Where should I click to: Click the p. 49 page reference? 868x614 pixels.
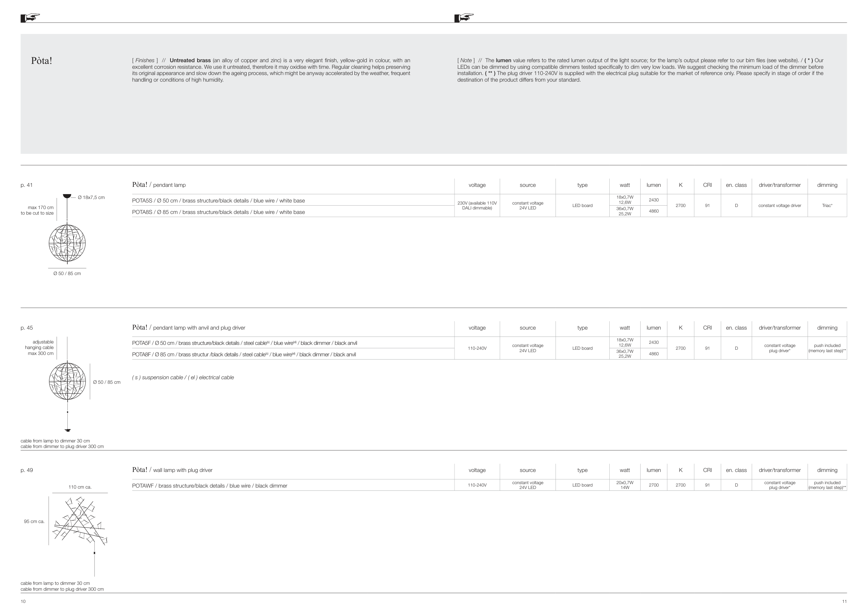26,470
